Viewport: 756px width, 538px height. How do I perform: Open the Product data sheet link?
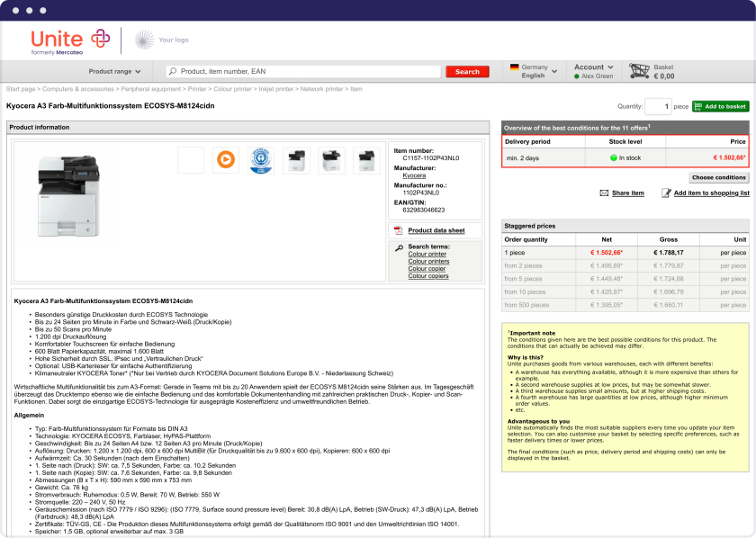click(436, 230)
